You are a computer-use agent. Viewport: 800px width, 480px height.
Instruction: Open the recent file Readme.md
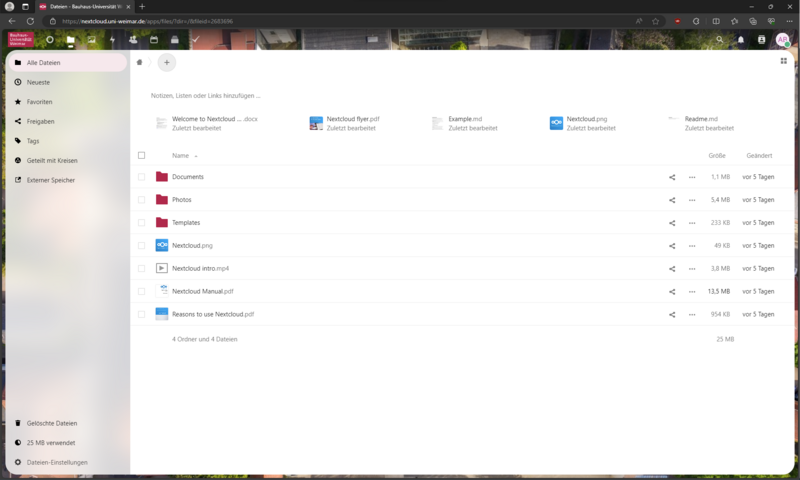(x=701, y=123)
